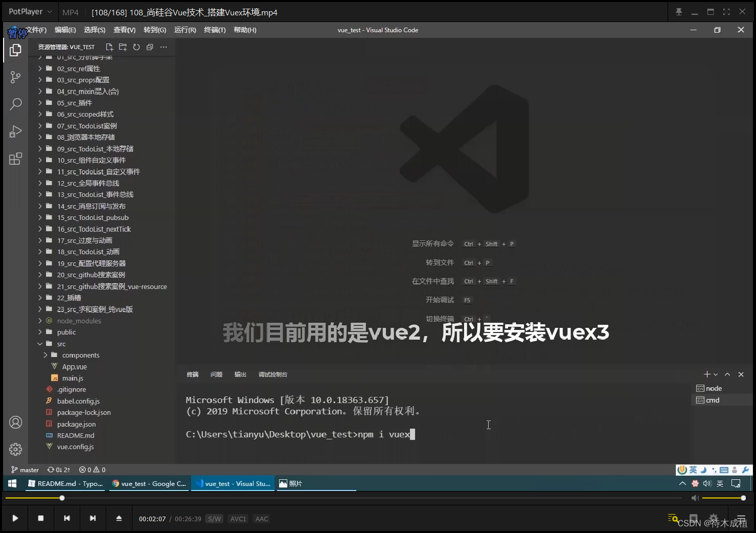This screenshot has height=533, width=756.
Task: Open PotPlayer main menu dropdown
Action: click(30, 12)
